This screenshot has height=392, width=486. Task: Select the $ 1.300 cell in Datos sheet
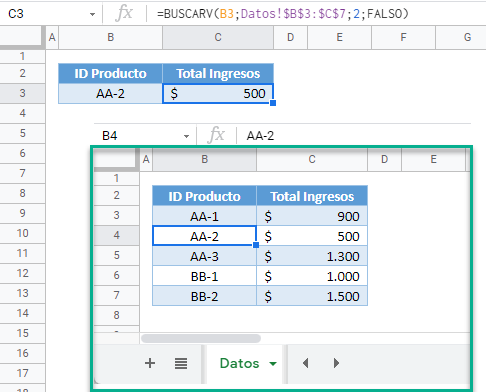pos(312,256)
